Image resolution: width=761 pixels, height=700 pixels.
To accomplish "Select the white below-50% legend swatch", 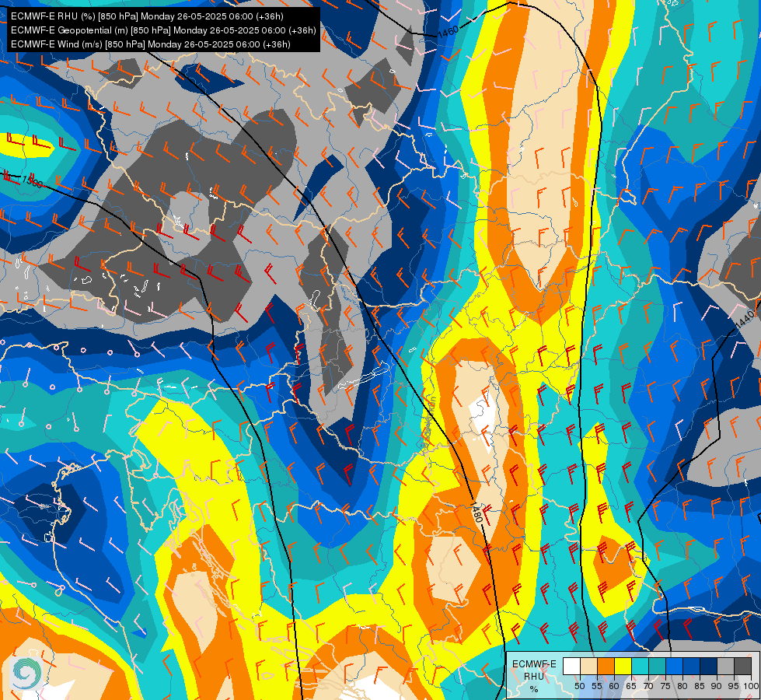I will (571, 666).
